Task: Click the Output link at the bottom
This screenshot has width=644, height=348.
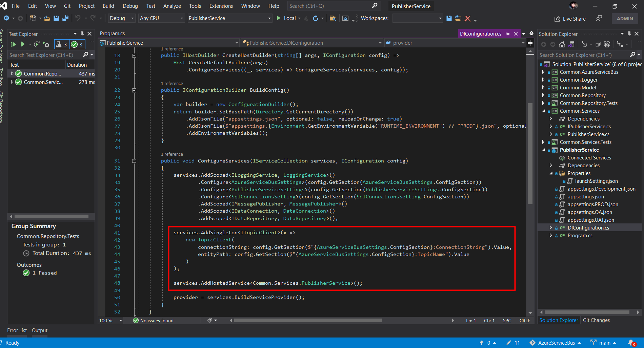Action: (39, 330)
